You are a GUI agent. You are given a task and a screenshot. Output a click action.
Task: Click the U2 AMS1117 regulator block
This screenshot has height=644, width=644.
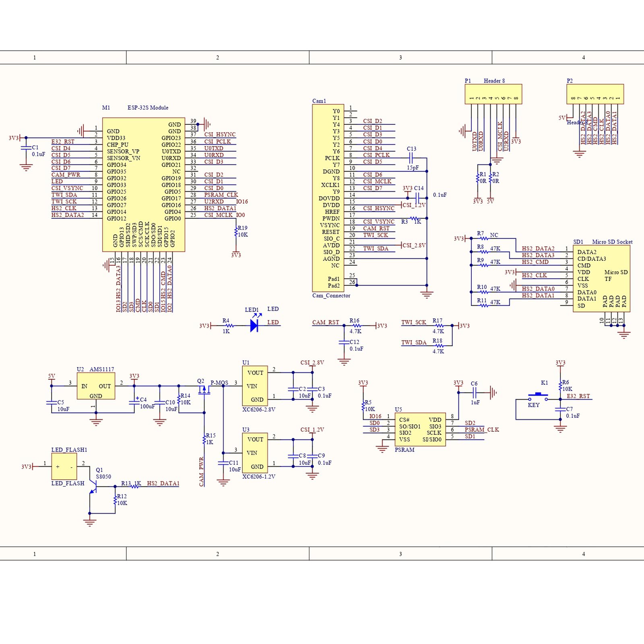96,386
